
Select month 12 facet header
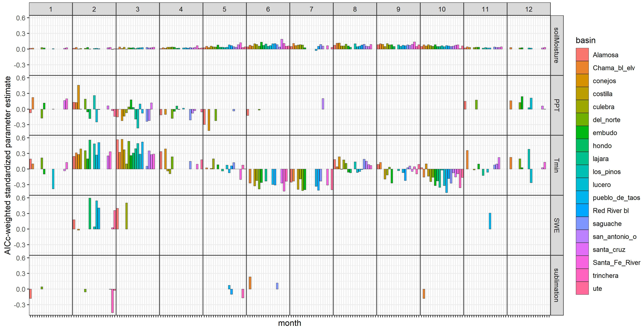point(529,9)
